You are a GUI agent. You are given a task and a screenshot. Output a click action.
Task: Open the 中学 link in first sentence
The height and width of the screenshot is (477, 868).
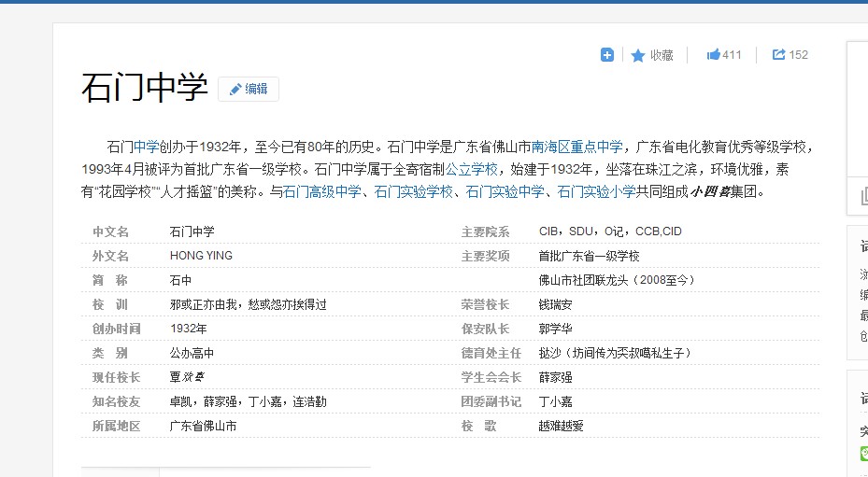146,147
